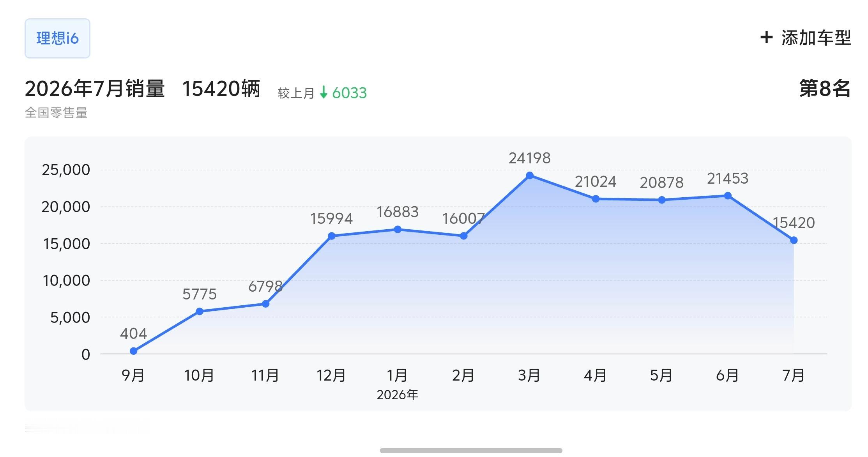Screen dimensions: 868x457
Task: Click the 第8名 ranking text
Action: pos(825,88)
